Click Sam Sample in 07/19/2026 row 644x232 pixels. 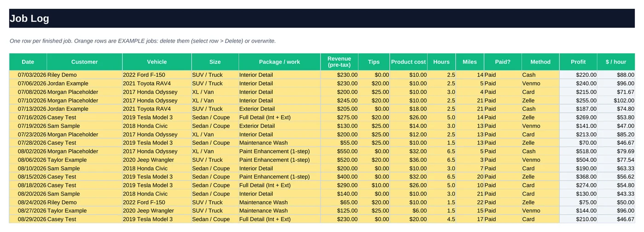pyautogui.click(x=85, y=126)
